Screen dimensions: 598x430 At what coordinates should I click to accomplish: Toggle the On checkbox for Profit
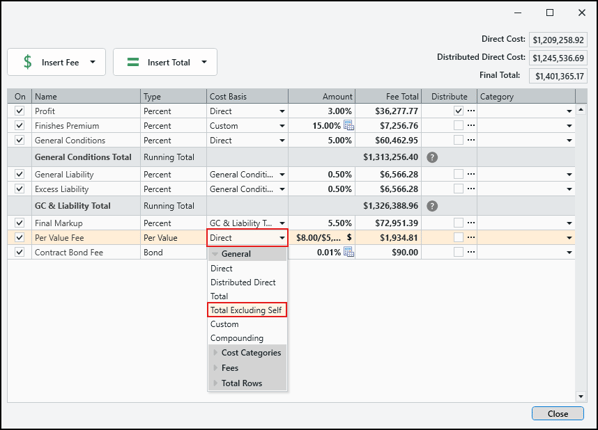tap(19, 111)
